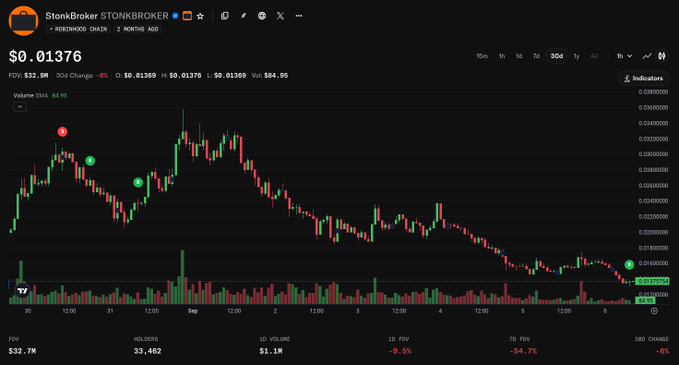Click the 0.03800000 price axis label
Screen dimensions: 679x365
click(x=653, y=92)
